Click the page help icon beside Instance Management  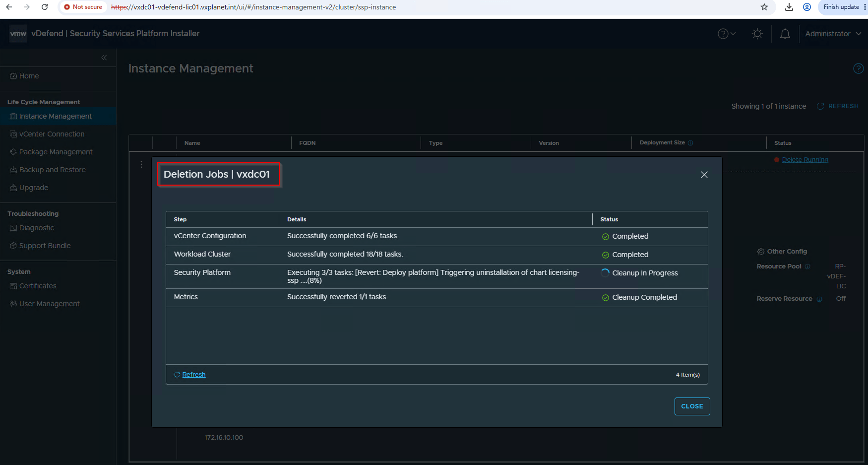tap(858, 68)
